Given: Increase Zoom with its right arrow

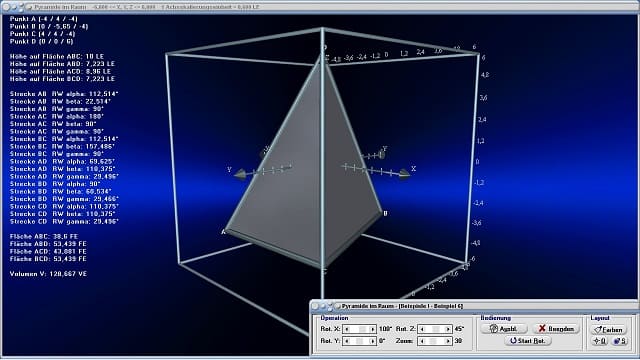Looking at the screenshot, I should tap(448, 341).
